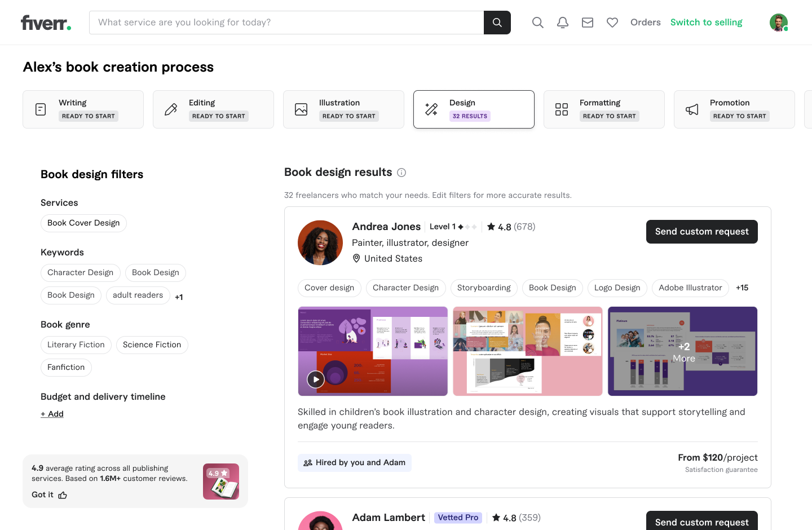The height and width of the screenshot is (530, 812).
Task: Dismiss rating card with Got it
Action: pyautogui.click(x=49, y=495)
